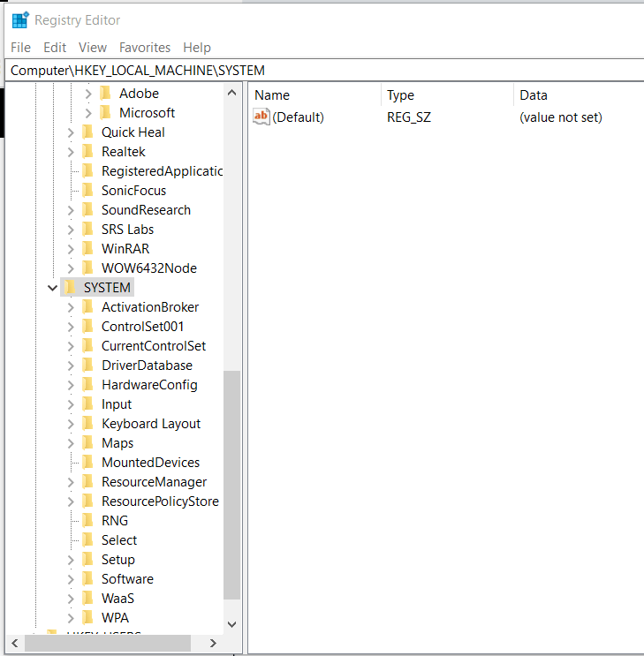Expand the ResourceManager key

click(71, 482)
